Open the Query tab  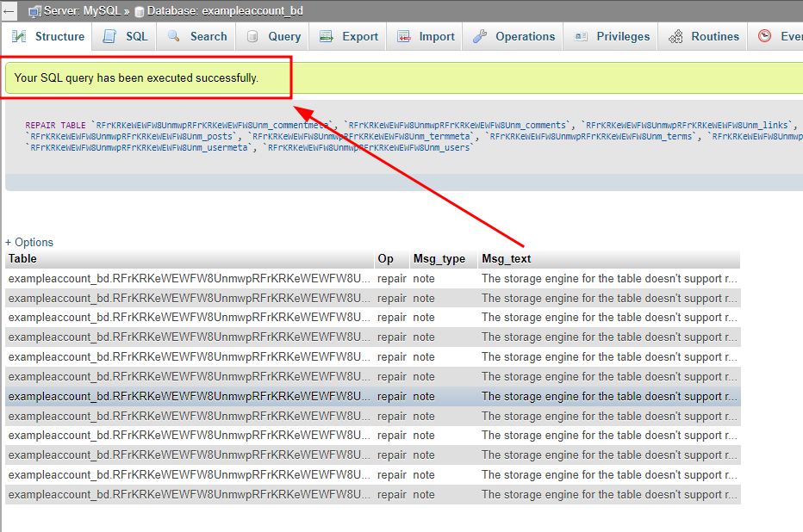283,36
